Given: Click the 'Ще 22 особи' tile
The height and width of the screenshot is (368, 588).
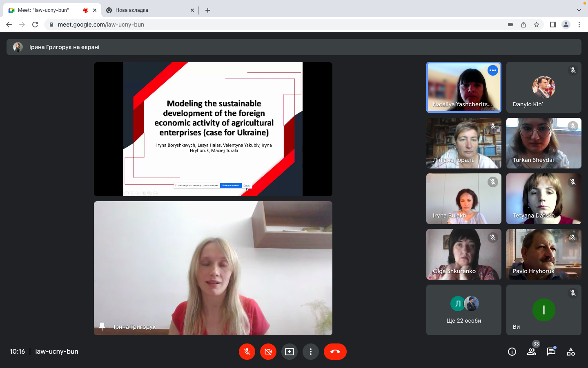Looking at the screenshot, I should click(463, 310).
